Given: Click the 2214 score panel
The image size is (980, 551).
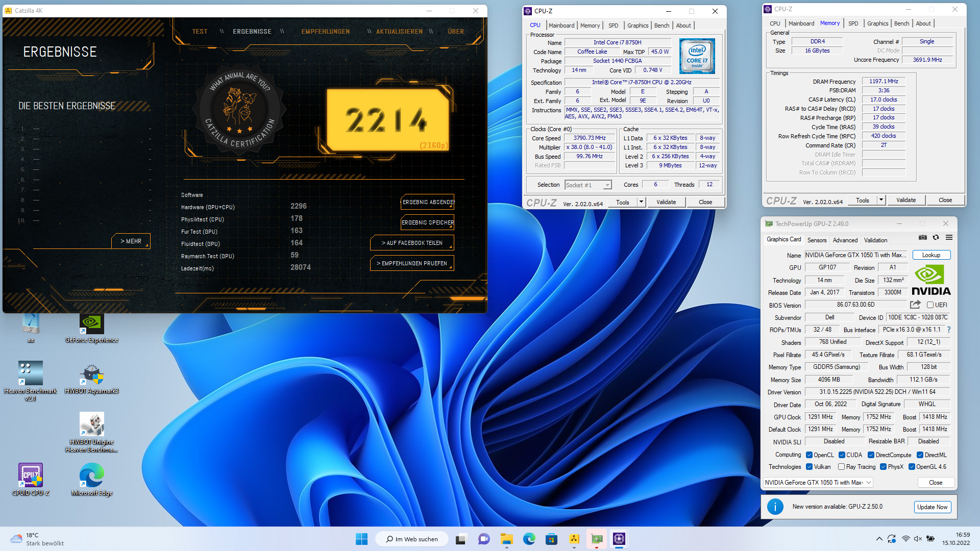Looking at the screenshot, I should pyautogui.click(x=388, y=120).
